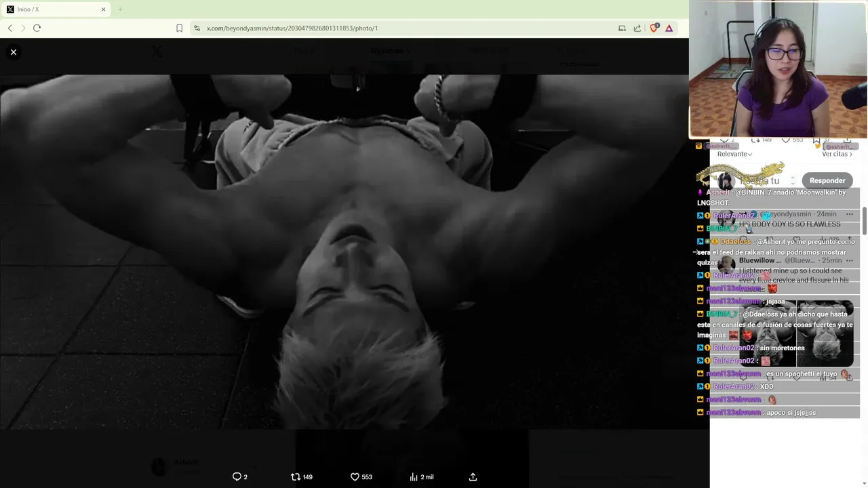Open Brave Rewards triangle icon
The width and height of the screenshot is (868, 488).
point(669,28)
